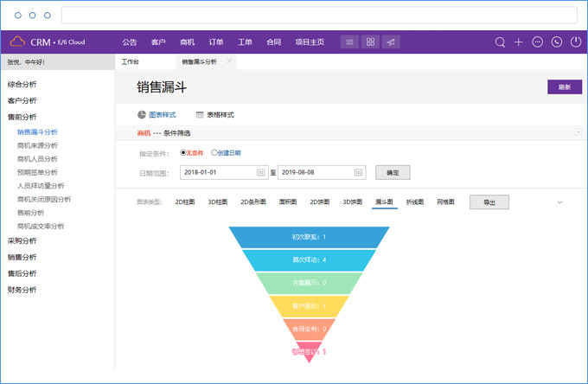Open the chat message bubble icon
This screenshot has width=588, height=384.
point(538,42)
